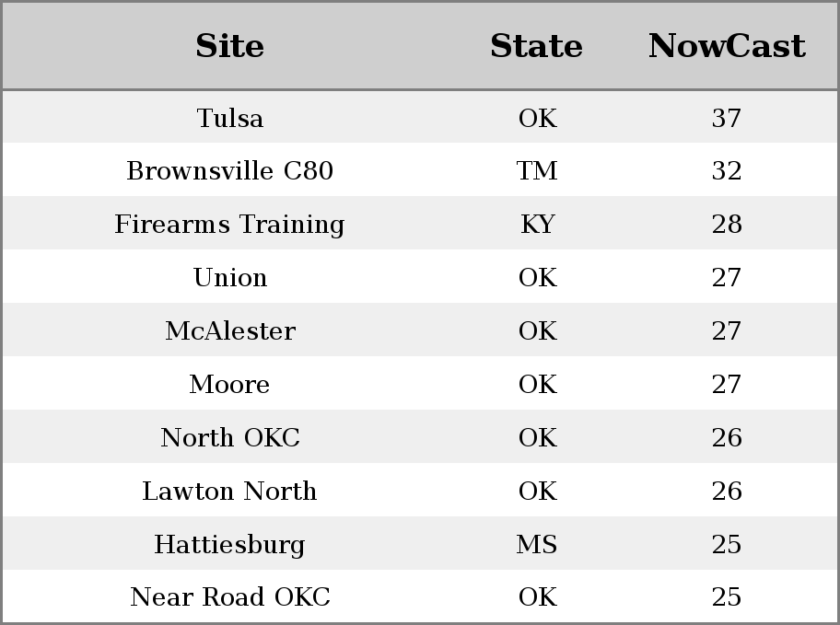Select the NowCast value 32
Viewport: 840px width, 625px height.
click(727, 171)
